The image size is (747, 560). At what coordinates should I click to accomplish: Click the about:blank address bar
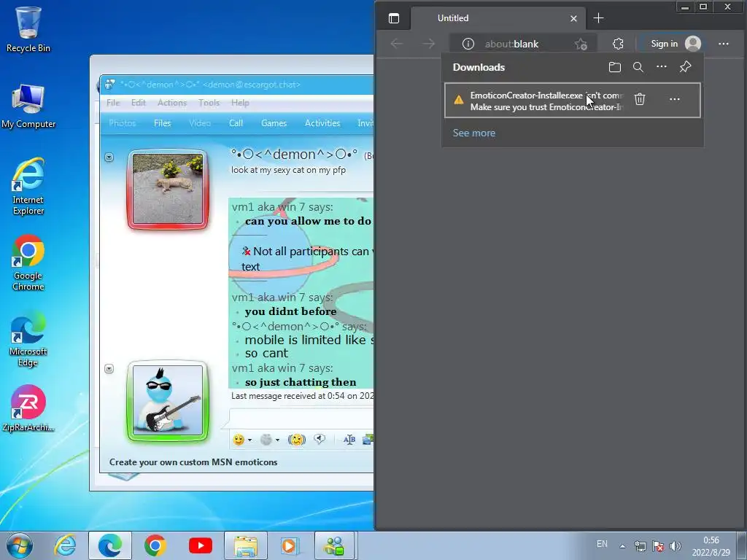511,44
